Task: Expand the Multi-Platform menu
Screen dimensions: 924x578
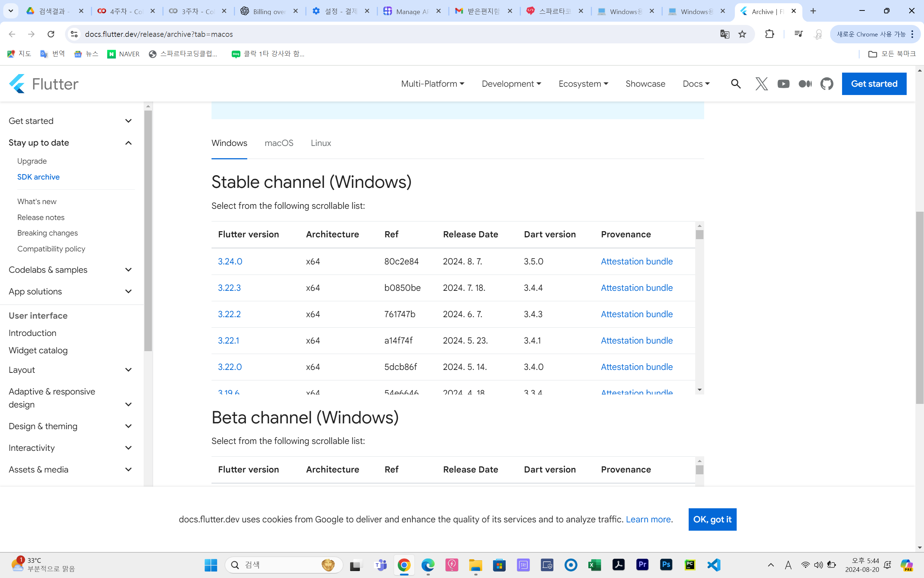Action: [x=432, y=84]
